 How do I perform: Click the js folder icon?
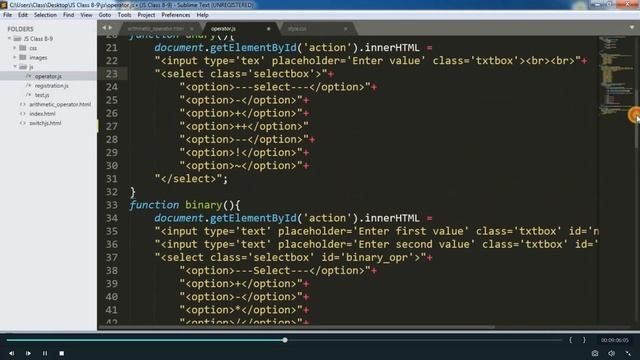tap(23, 67)
